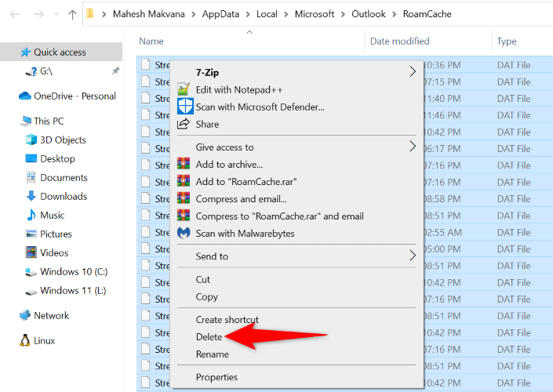Open the 7-Zip submenu
The width and height of the screenshot is (553, 392).
[297, 72]
